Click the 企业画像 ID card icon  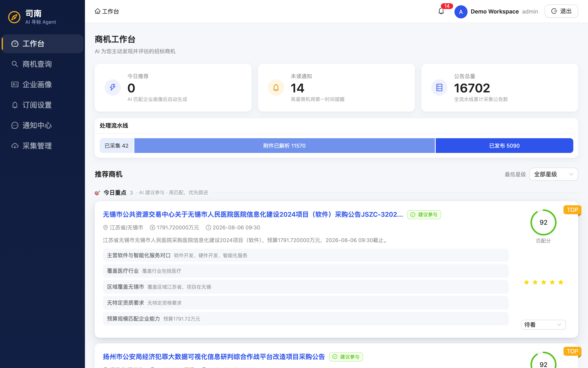pyautogui.click(x=15, y=84)
